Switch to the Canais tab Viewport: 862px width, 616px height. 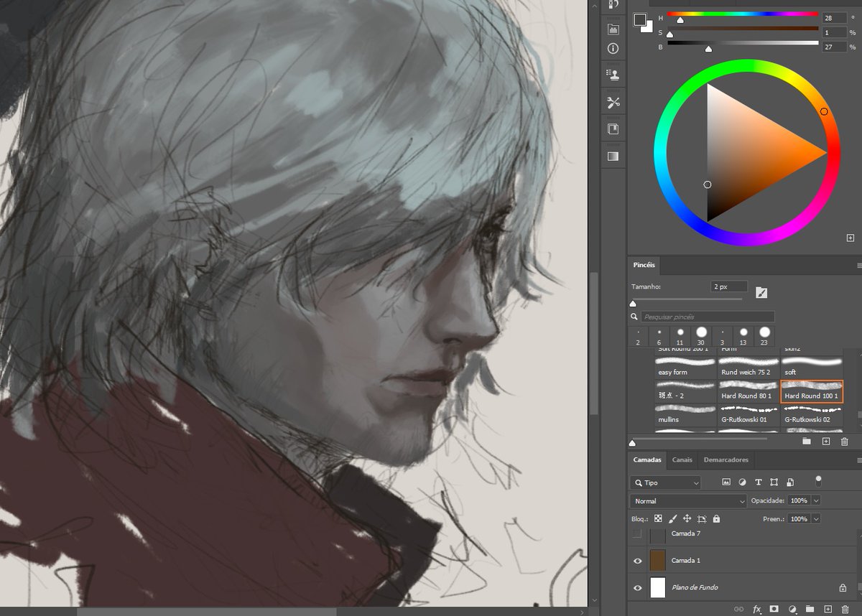[x=682, y=459]
